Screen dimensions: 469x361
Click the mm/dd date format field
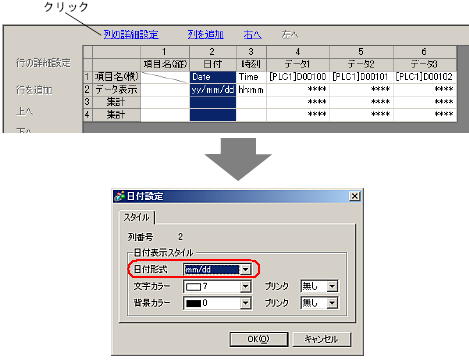[212, 269]
